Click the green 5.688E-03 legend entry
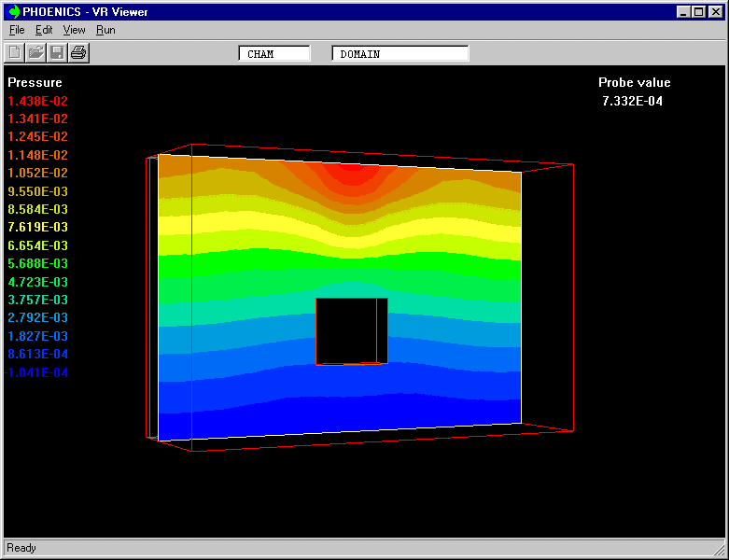 pos(37,264)
